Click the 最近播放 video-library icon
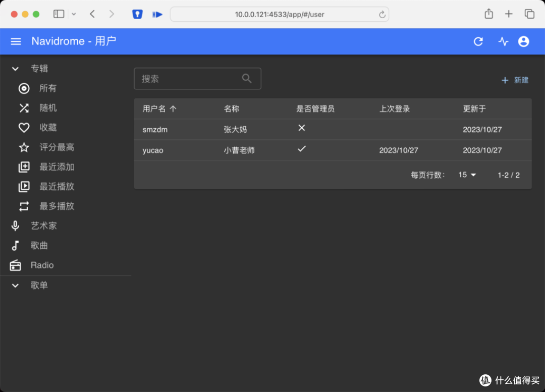This screenshot has height=392, width=545. click(24, 187)
